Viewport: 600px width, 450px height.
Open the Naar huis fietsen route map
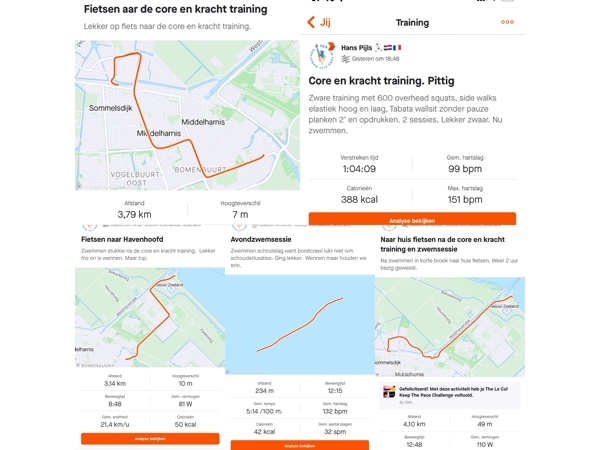[450, 327]
